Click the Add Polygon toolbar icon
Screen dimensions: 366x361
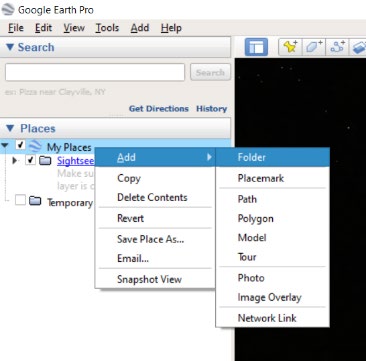click(313, 47)
